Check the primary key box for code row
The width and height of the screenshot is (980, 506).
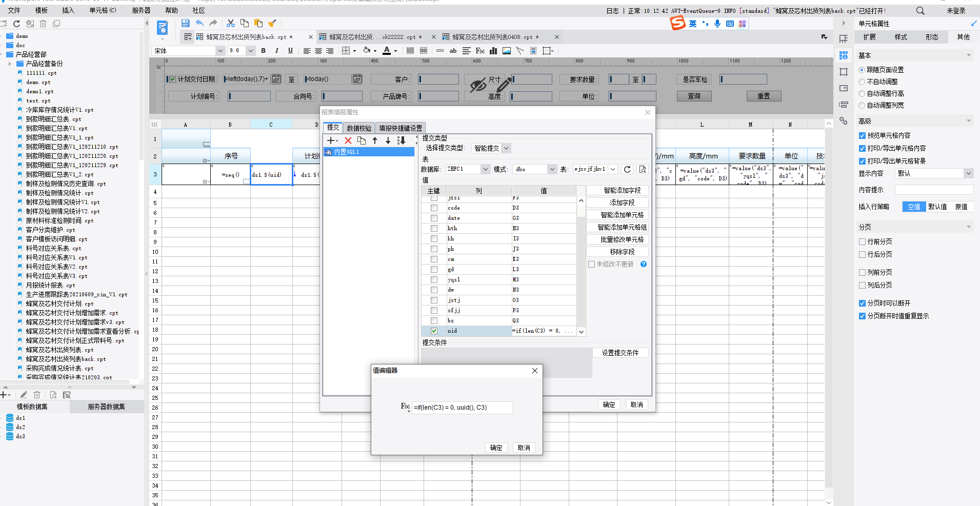[434, 208]
